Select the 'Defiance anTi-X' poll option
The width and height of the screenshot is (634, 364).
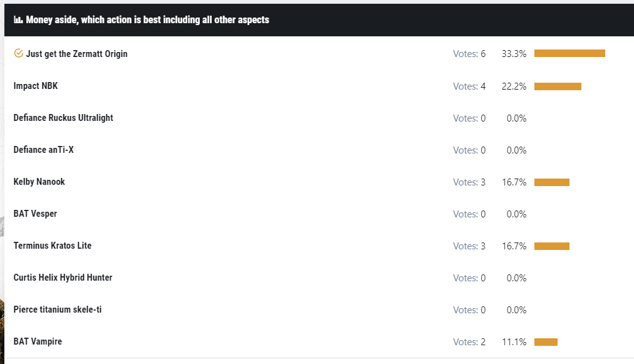[44, 150]
